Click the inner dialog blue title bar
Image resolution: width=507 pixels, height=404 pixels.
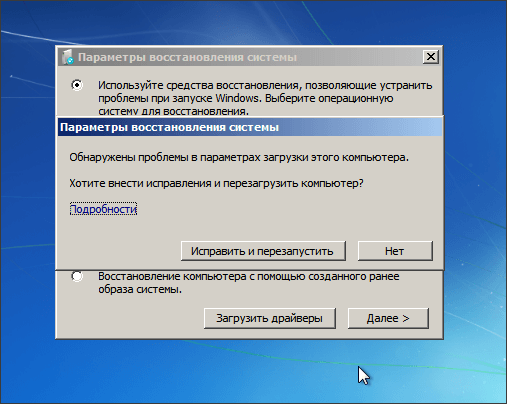[250, 127]
